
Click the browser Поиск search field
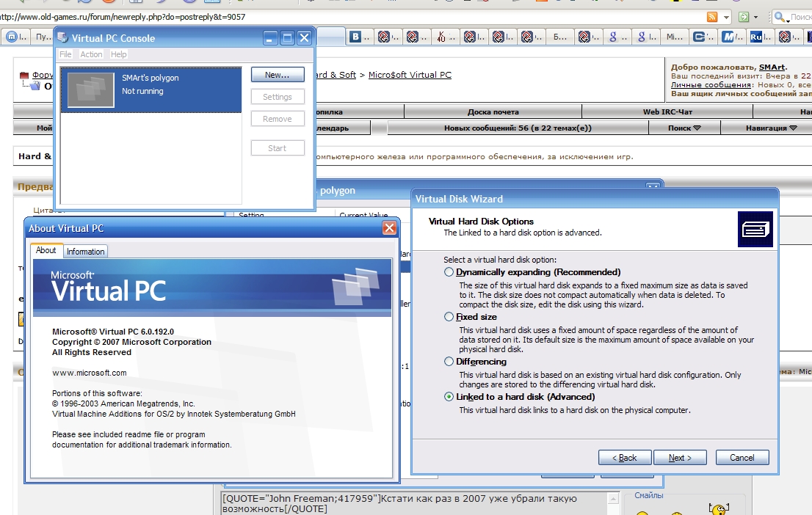pyautogui.click(x=800, y=17)
